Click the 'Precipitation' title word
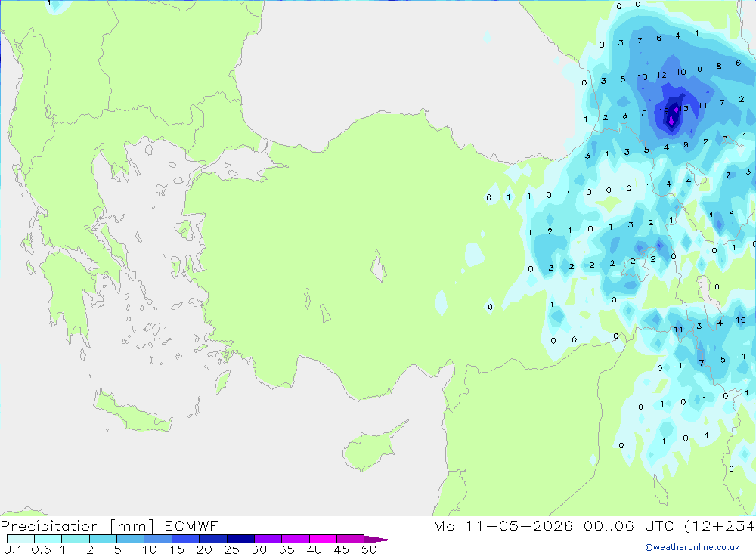Viewport: 756px width, 554px height. tap(50, 525)
